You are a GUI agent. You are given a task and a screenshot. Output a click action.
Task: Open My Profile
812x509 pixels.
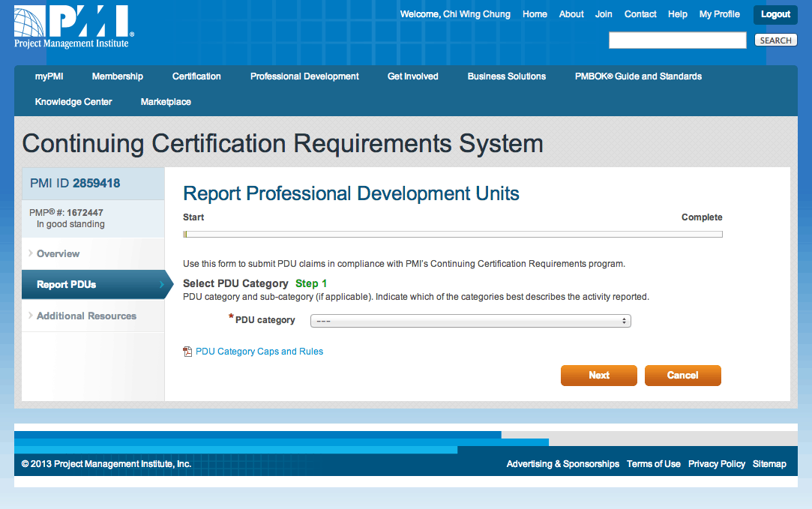coord(719,13)
